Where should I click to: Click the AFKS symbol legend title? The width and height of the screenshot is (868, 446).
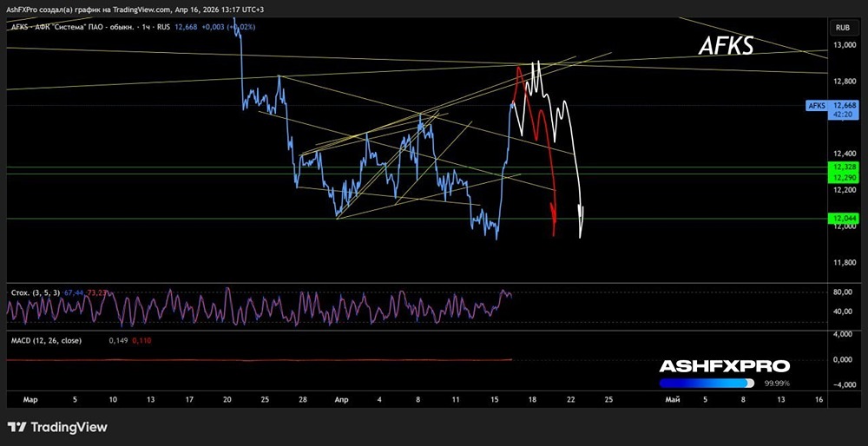[x=89, y=27]
